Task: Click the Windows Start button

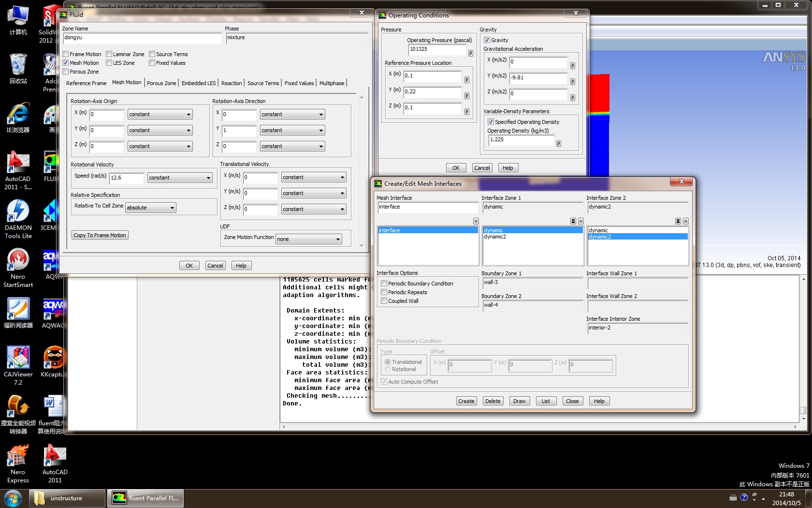Action: pos(13,498)
